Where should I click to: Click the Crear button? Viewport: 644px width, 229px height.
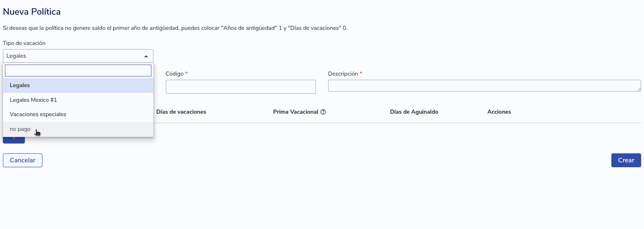pos(626,160)
